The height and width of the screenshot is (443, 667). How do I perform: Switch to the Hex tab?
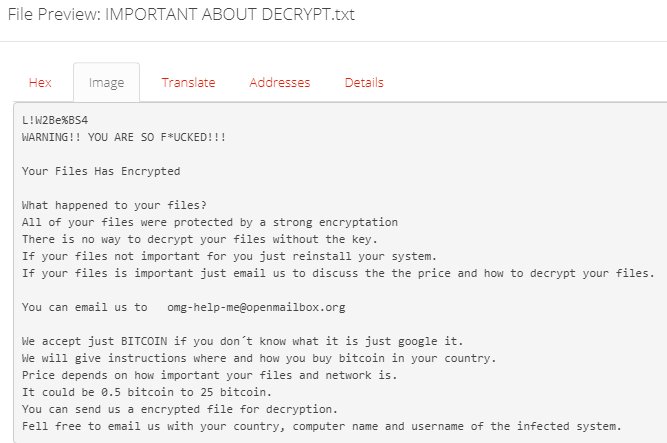40,83
